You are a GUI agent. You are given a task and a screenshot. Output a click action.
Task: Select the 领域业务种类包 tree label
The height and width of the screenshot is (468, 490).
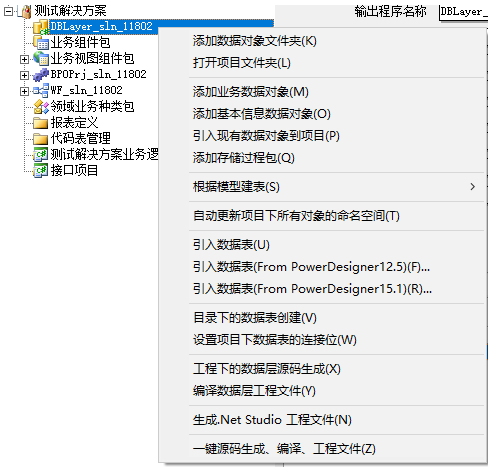(92, 107)
